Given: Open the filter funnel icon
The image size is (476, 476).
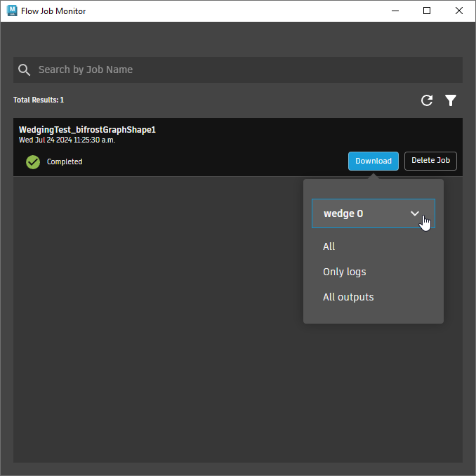Looking at the screenshot, I should point(451,100).
